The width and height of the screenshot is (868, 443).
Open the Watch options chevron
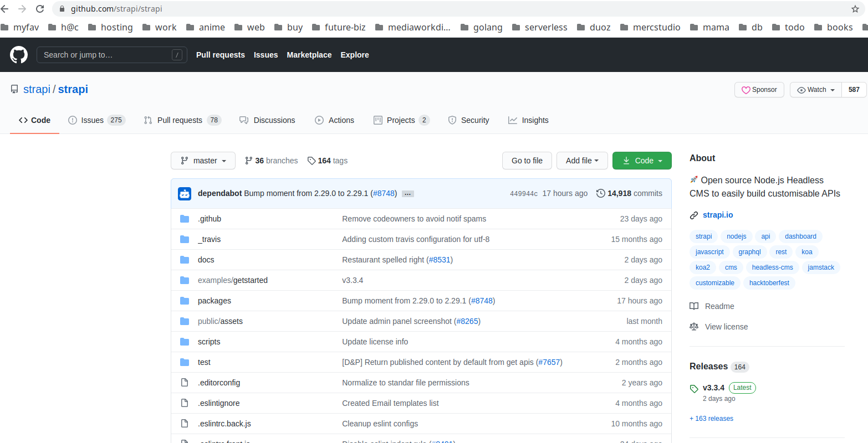tap(833, 89)
